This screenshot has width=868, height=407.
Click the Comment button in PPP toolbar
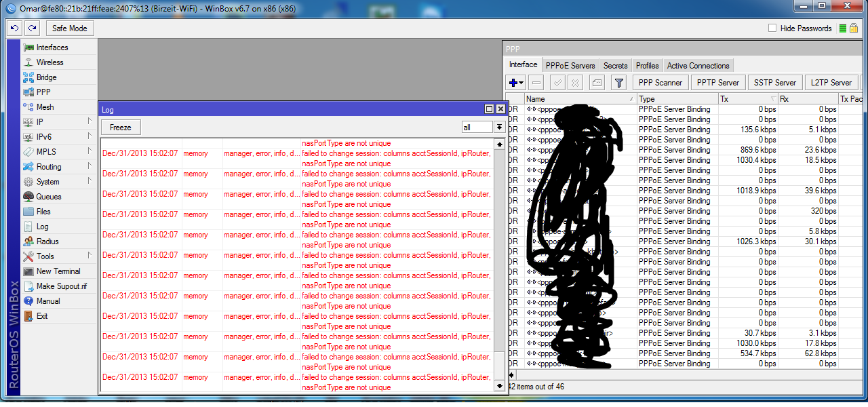point(597,83)
